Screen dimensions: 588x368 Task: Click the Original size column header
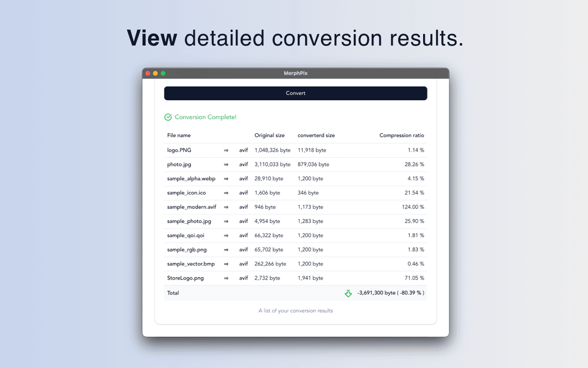(x=270, y=135)
